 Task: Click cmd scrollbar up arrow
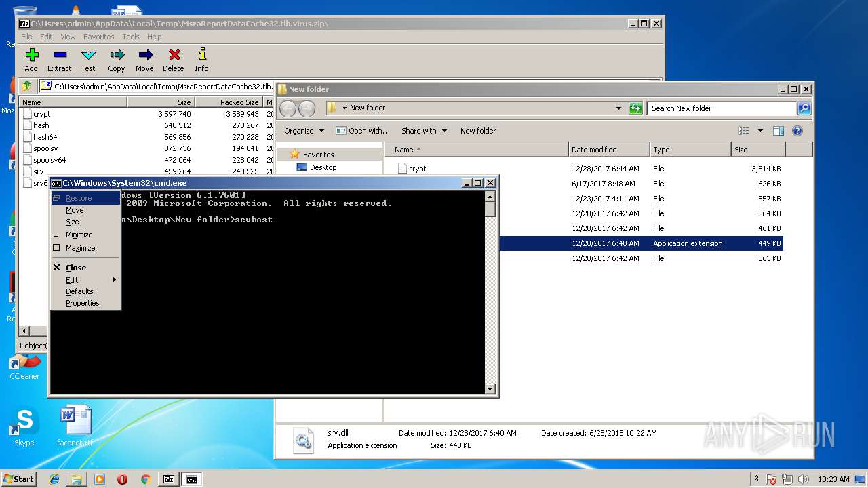tap(490, 197)
